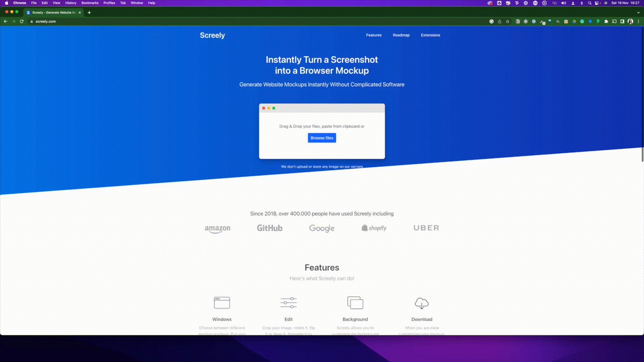Click the Google logo
Viewport: 644px width, 362px height.
click(x=322, y=228)
